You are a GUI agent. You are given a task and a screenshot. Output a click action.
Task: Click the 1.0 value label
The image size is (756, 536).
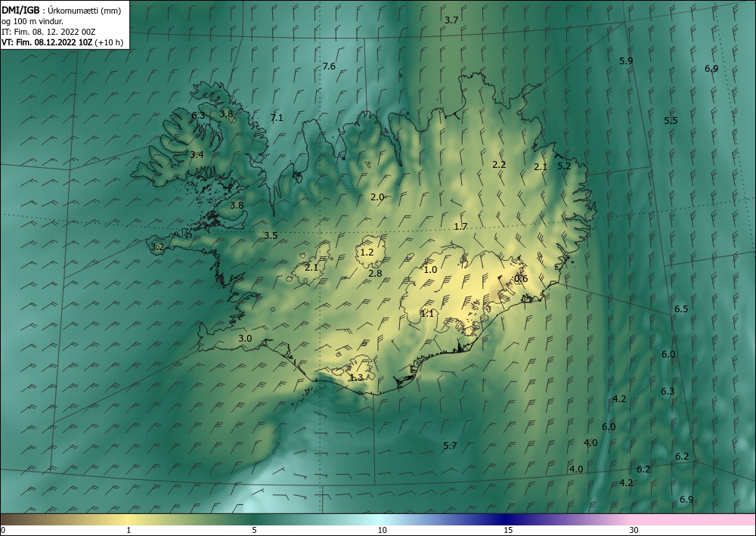[430, 270]
